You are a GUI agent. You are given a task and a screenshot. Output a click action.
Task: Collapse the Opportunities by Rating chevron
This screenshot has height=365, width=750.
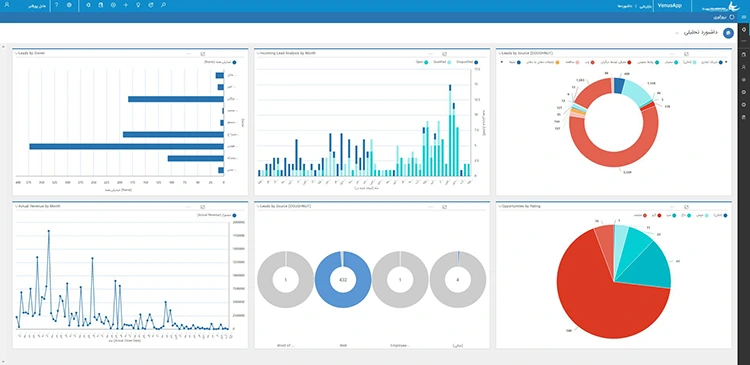[499, 206]
